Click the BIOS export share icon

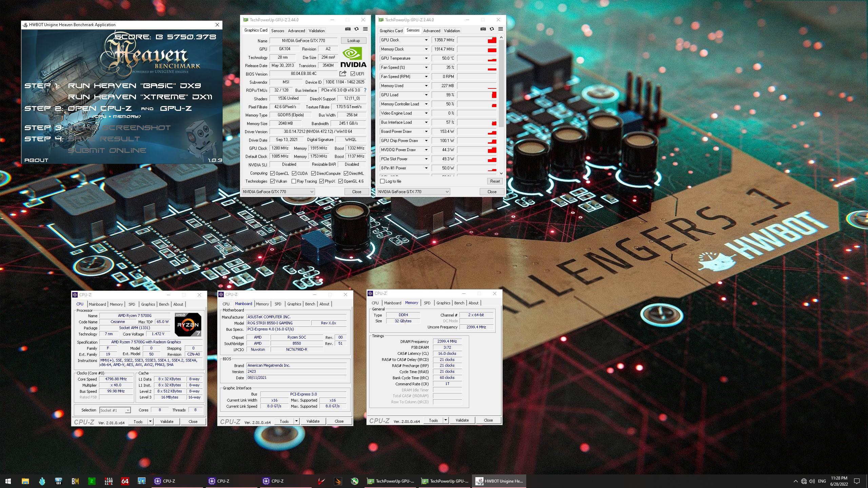343,74
